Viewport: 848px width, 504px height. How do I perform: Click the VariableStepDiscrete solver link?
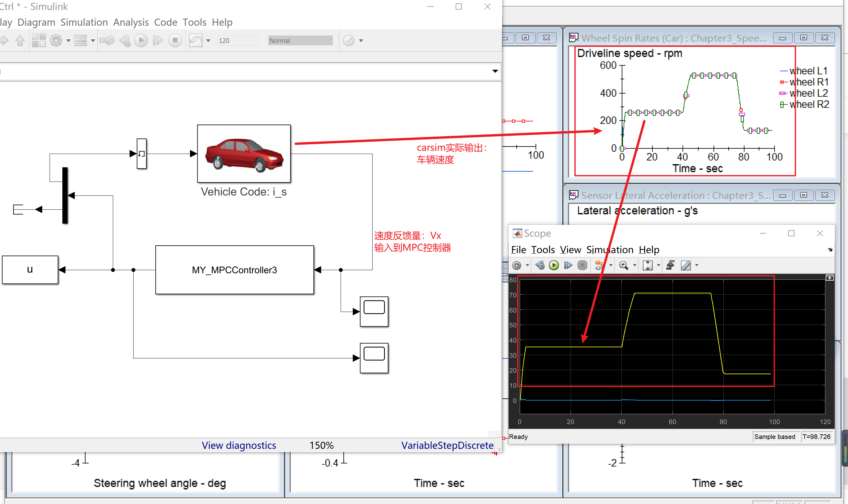click(447, 445)
